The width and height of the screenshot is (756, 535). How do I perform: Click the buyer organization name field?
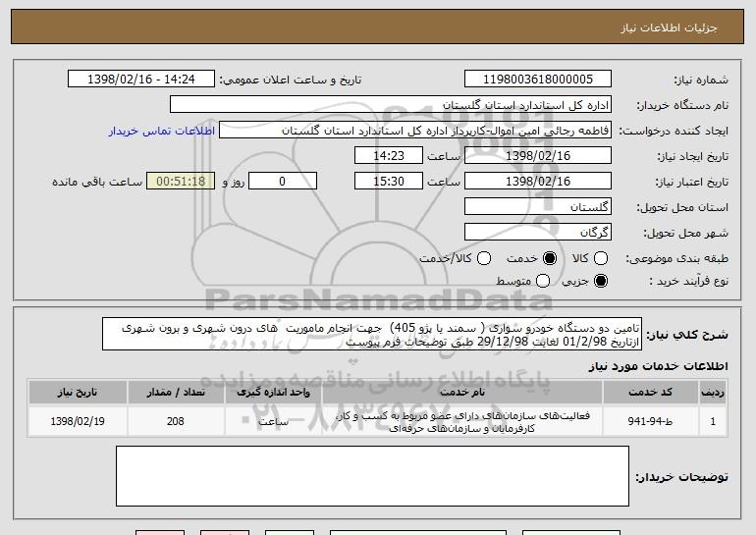tap(391, 105)
